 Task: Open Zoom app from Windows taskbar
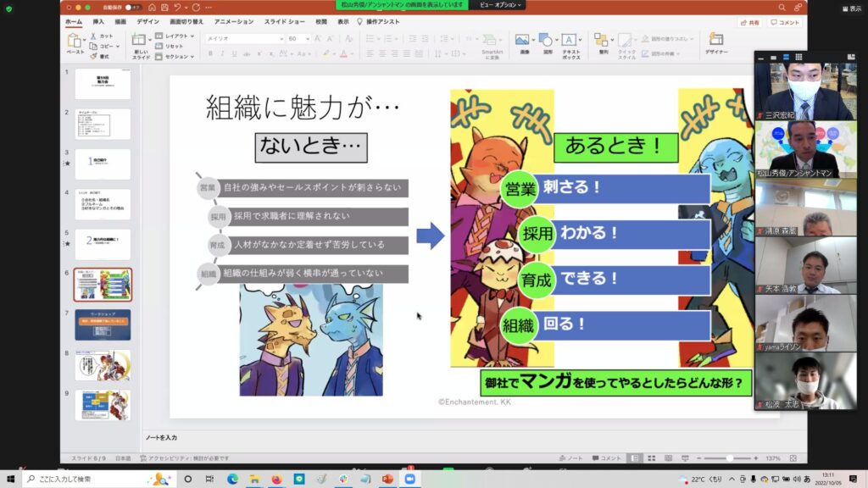409,480
